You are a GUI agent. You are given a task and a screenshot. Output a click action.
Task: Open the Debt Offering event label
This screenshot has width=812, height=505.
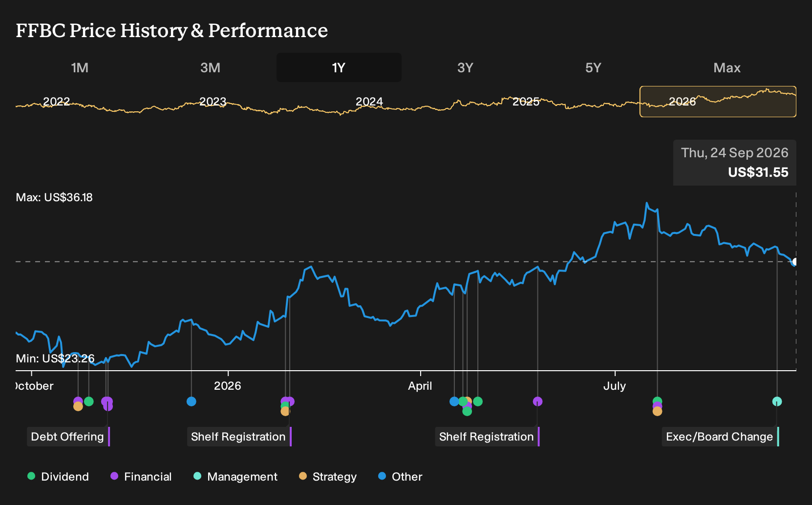[68, 437]
